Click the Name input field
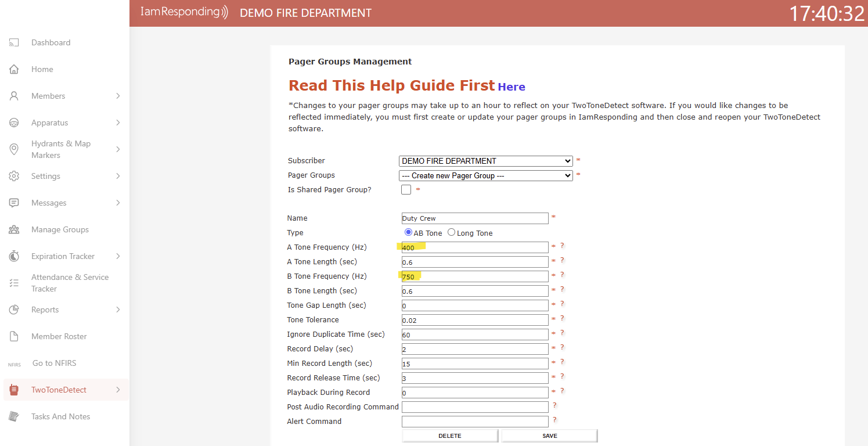 coord(475,218)
